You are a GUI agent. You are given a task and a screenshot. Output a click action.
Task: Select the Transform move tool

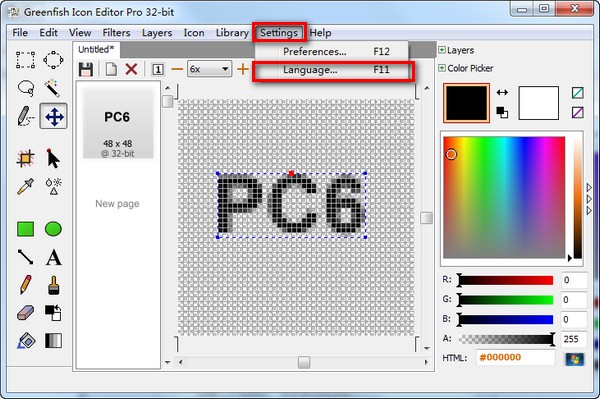pyautogui.click(x=54, y=116)
